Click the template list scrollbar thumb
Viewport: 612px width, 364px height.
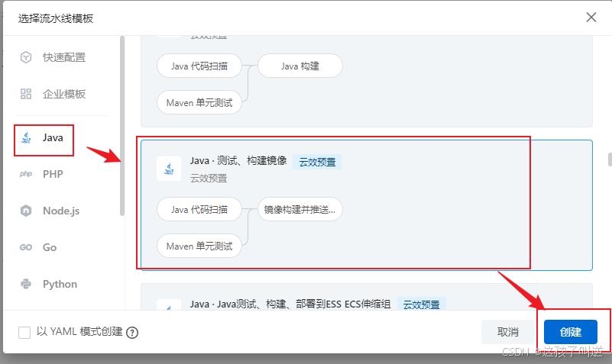[610, 159]
